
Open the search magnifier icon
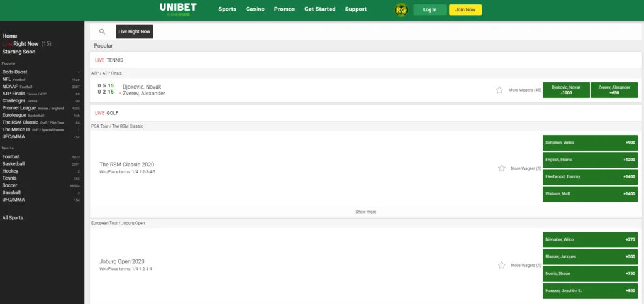pyautogui.click(x=103, y=31)
